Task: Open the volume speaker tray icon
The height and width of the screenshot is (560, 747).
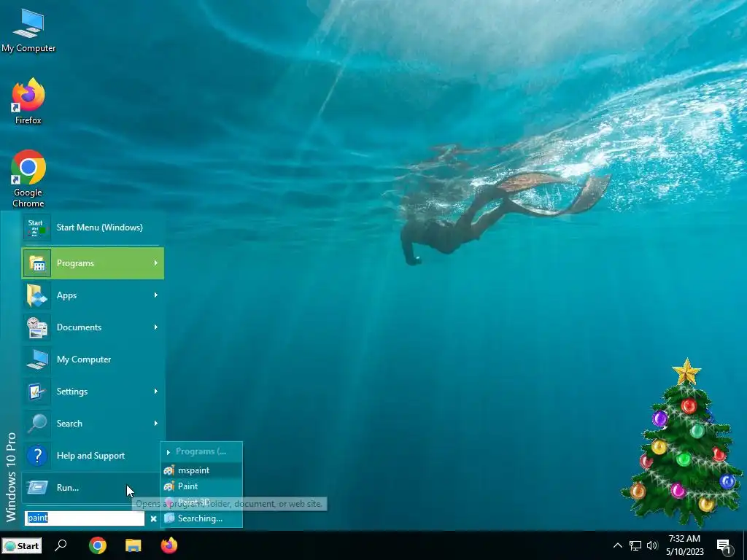Action: [x=652, y=545]
